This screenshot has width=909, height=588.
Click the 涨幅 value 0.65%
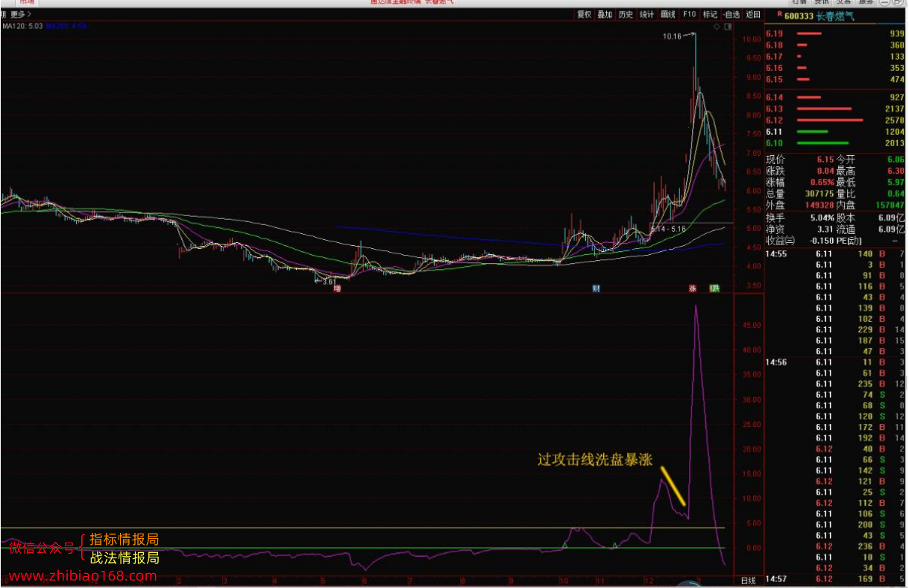tap(822, 183)
